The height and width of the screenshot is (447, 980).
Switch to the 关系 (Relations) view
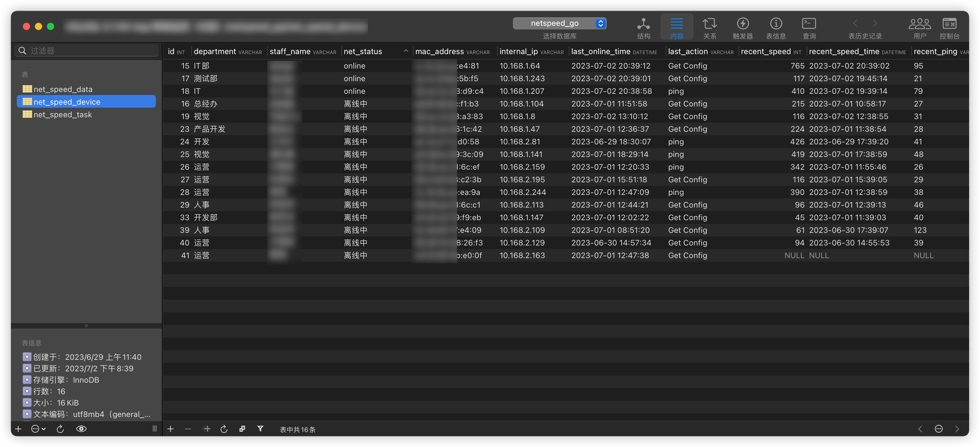pyautogui.click(x=709, y=28)
